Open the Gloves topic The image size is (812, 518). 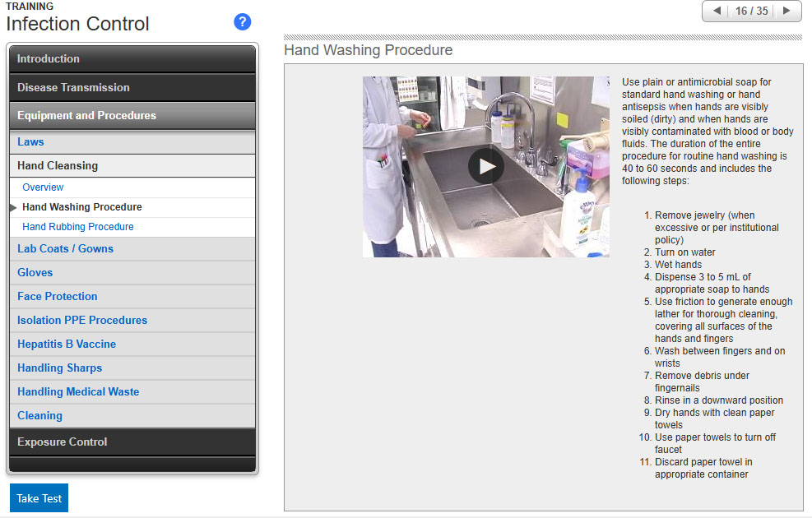coord(35,273)
